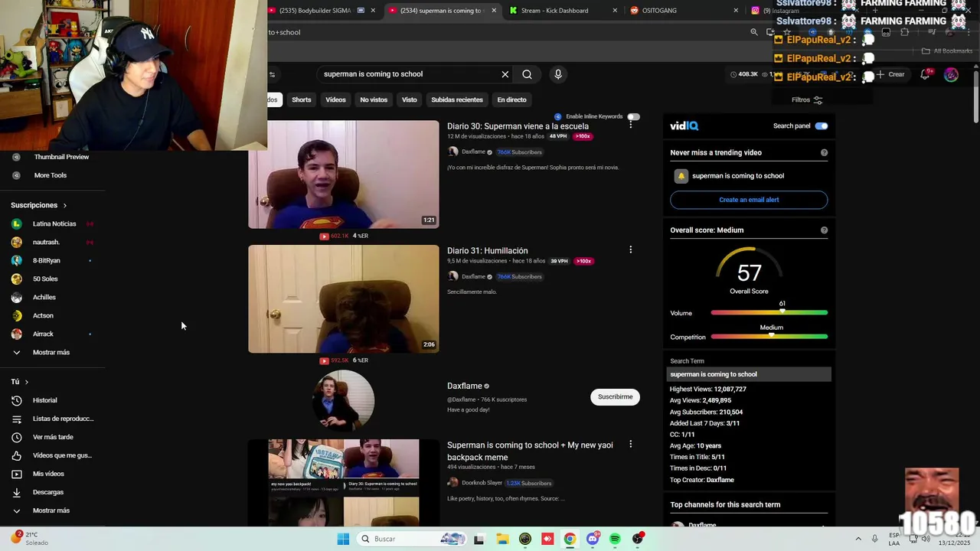Open Descargas in sidebar
The width and height of the screenshot is (980, 551).
(x=47, y=492)
